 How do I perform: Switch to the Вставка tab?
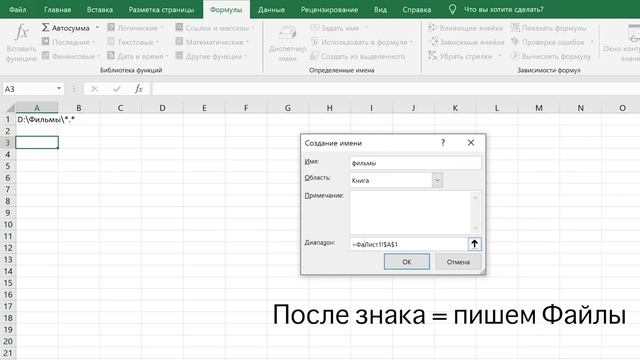[100, 9]
